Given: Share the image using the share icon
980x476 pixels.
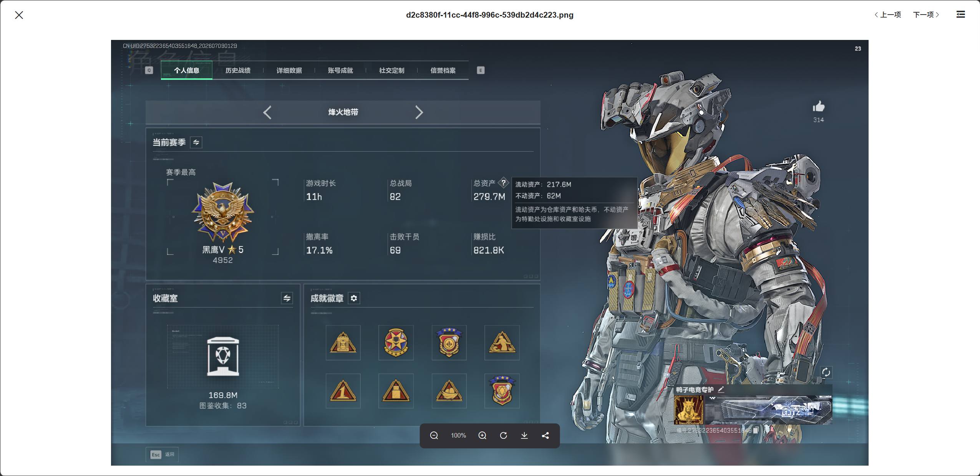Looking at the screenshot, I should pyautogui.click(x=545, y=435).
